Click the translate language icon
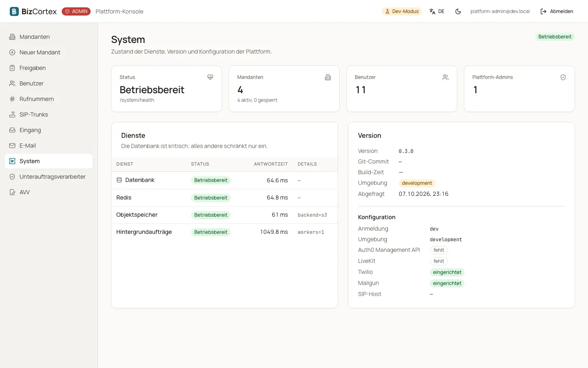This screenshot has height=368, width=588. click(x=432, y=11)
